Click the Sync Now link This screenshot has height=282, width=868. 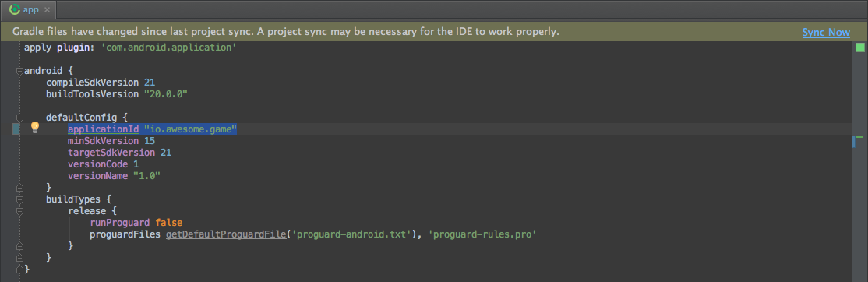(x=826, y=32)
